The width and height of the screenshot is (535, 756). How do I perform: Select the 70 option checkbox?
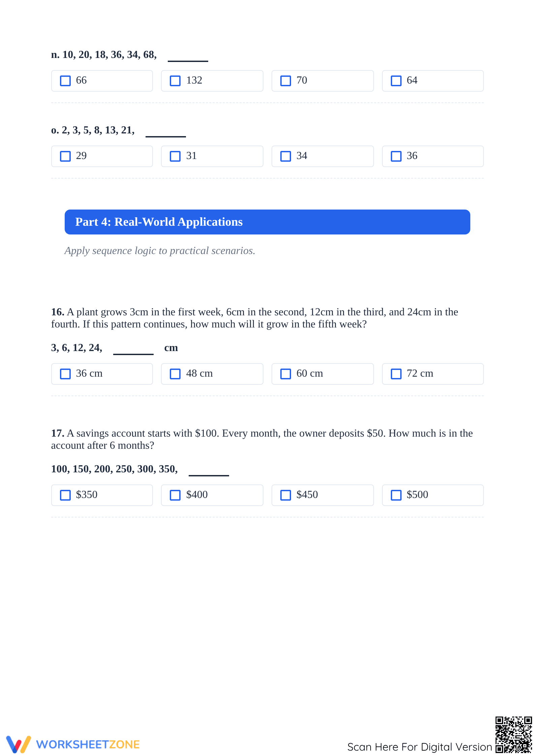(286, 81)
